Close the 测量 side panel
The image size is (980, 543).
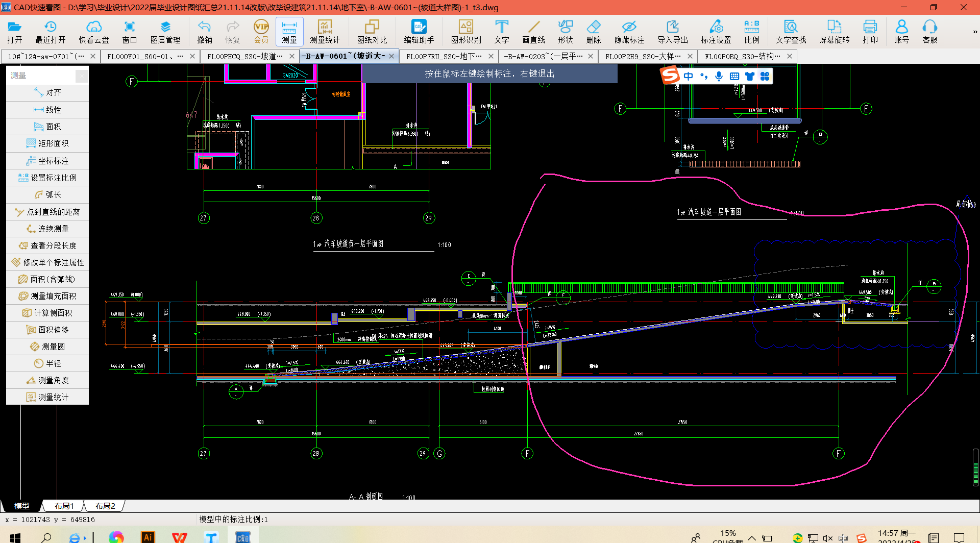(x=82, y=76)
